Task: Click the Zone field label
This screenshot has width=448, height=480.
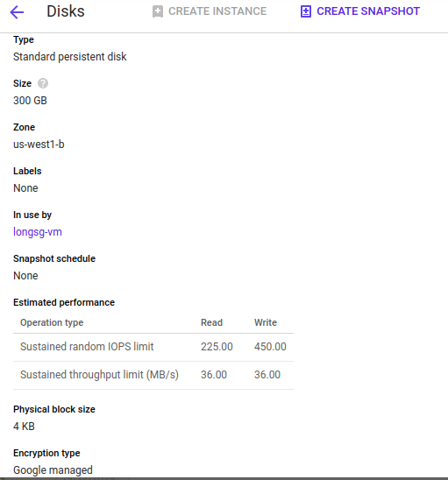Action: click(x=24, y=127)
